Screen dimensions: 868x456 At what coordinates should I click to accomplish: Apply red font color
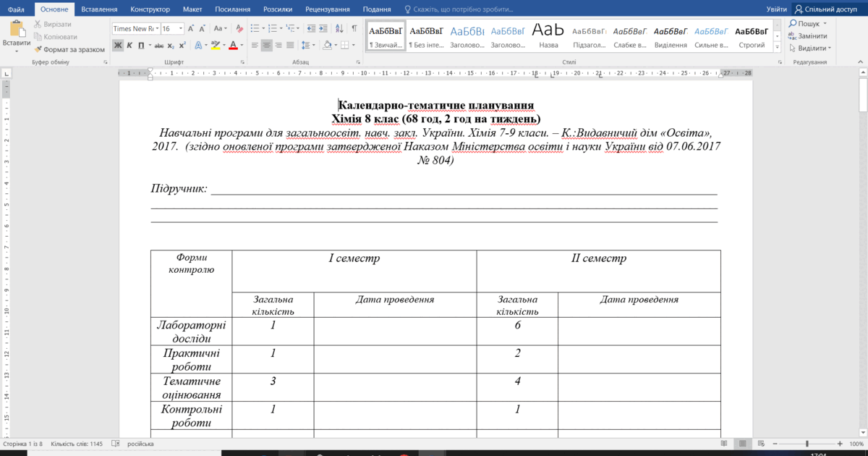point(232,45)
